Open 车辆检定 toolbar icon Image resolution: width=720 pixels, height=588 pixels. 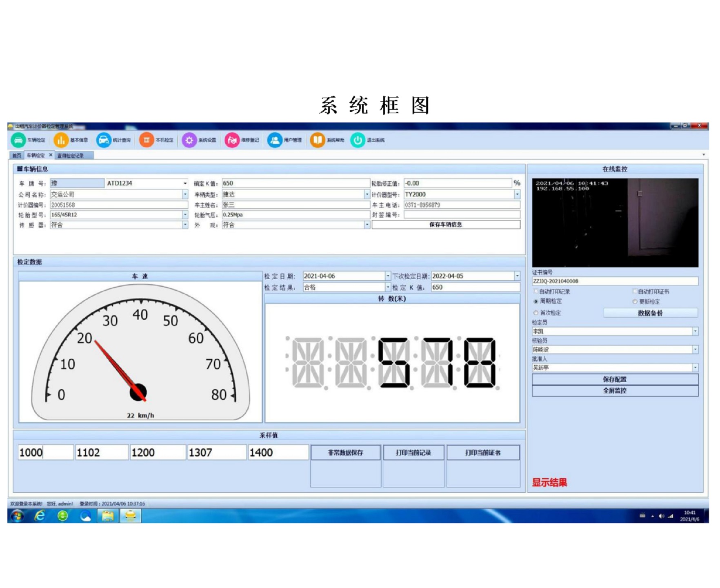(x=18, y=140)
